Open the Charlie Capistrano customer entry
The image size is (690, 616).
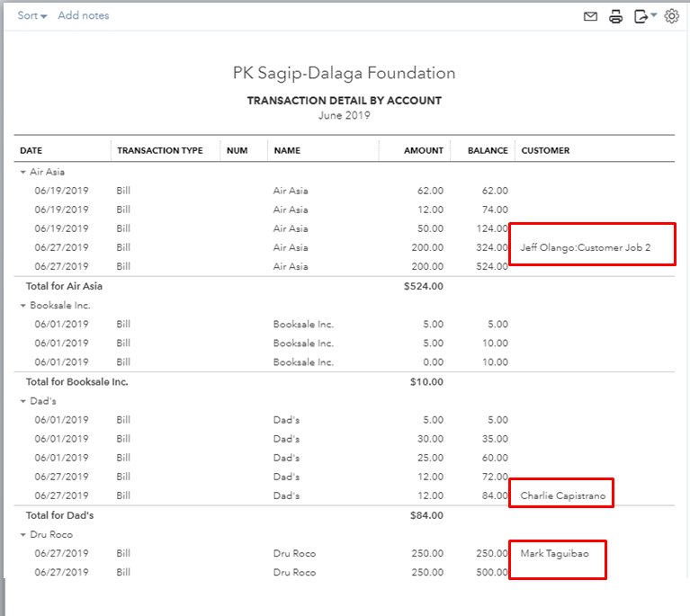coord(563,495)
